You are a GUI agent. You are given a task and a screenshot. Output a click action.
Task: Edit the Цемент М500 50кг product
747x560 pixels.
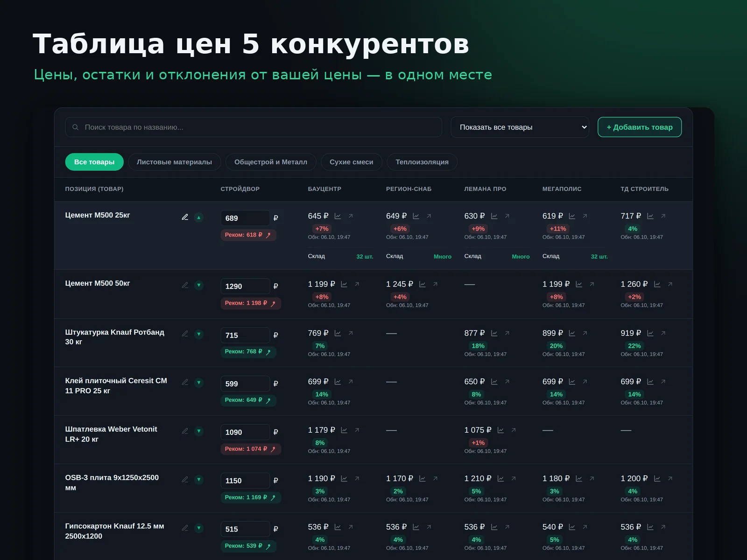(x=185, y=285)
